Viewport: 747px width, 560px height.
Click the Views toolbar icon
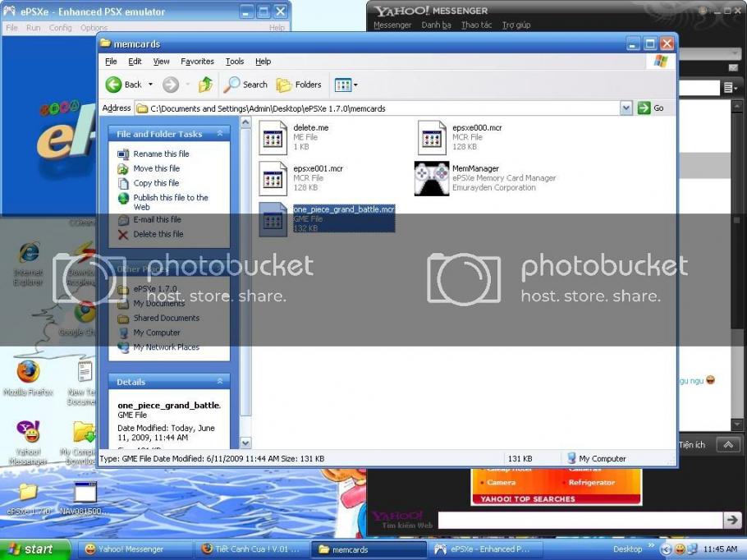click(341, 85)
